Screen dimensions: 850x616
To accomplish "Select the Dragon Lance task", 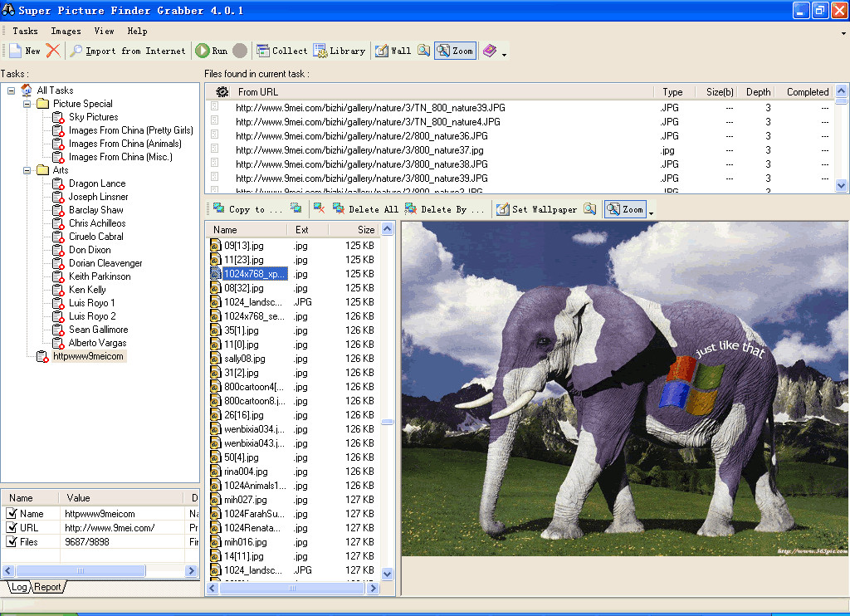I will coord(97,183).
